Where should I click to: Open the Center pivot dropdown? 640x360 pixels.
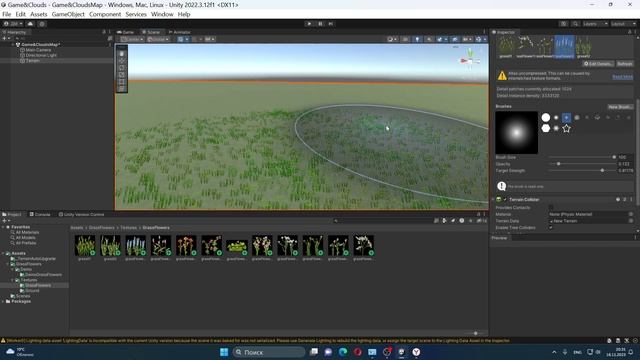tap(132, 39)
